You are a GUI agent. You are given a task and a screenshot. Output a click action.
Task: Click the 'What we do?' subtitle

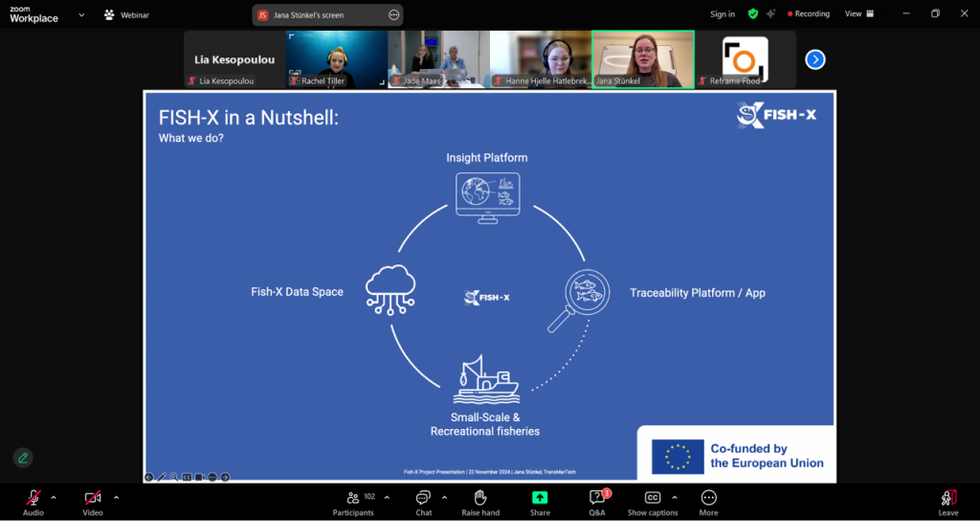click(x=191, y=138)
